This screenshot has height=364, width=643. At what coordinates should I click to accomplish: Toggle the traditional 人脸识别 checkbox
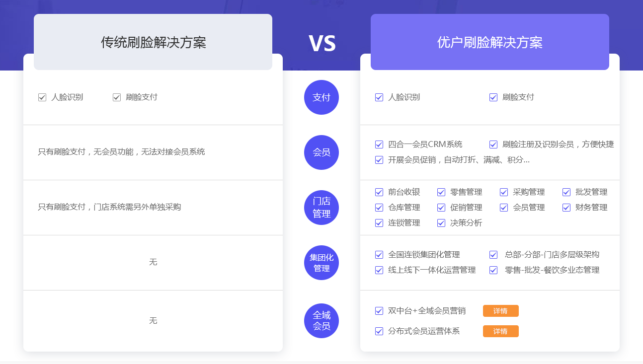(42, 97)
